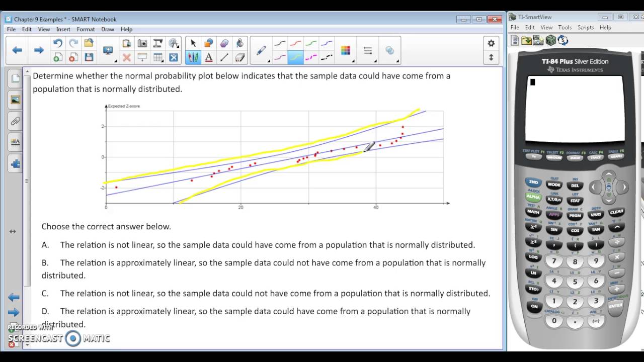The image size is (644, 362).
Task: Select the black solid pen style
Action: [280, 43]
